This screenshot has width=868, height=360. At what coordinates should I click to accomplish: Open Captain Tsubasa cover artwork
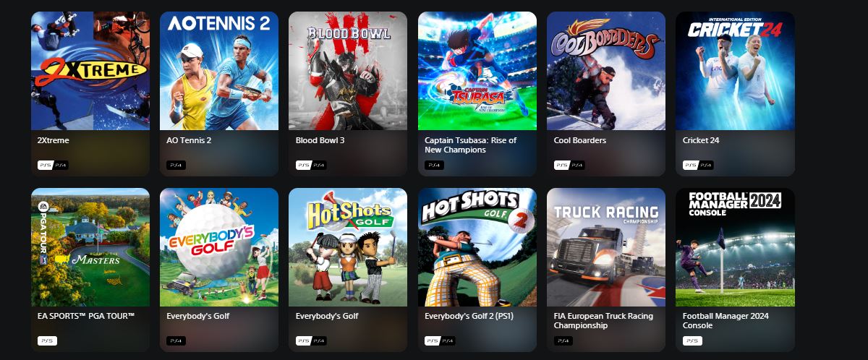tap(477, 71)
